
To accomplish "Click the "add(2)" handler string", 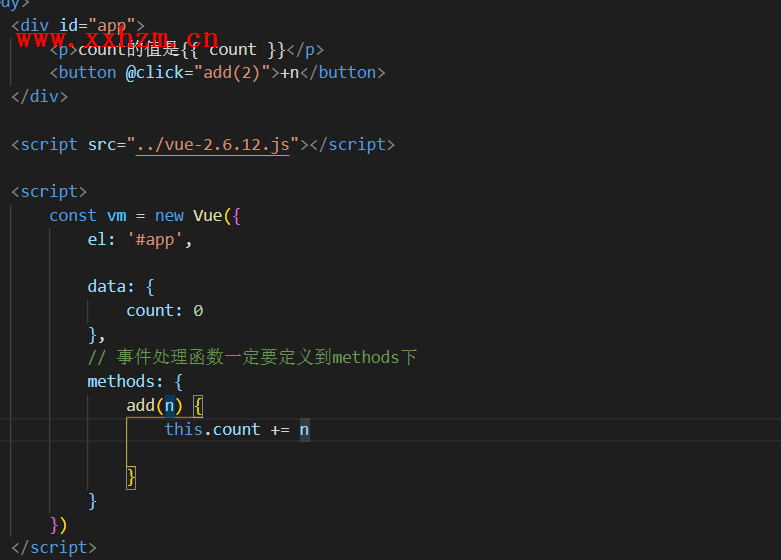I will 232,72.
